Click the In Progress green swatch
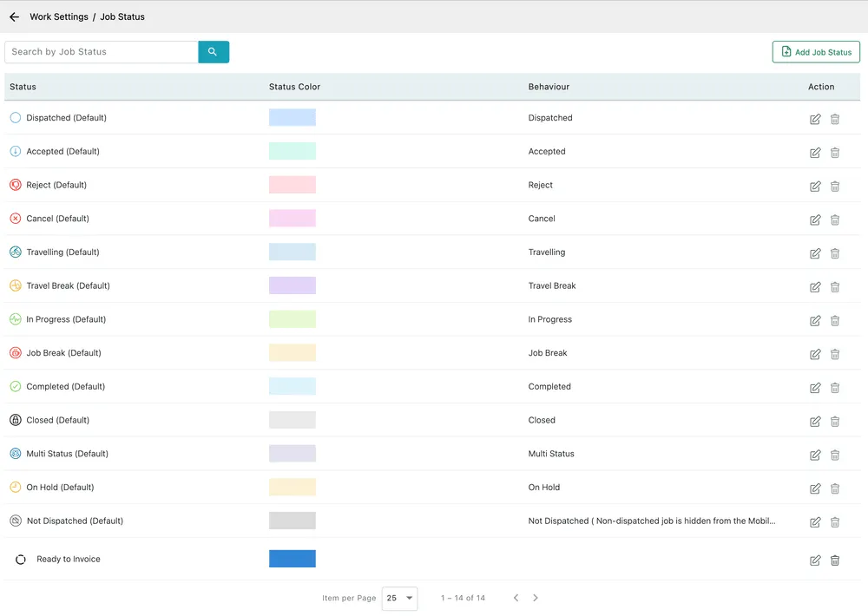This screenshot has height=616, width=868. click(293, 319)
